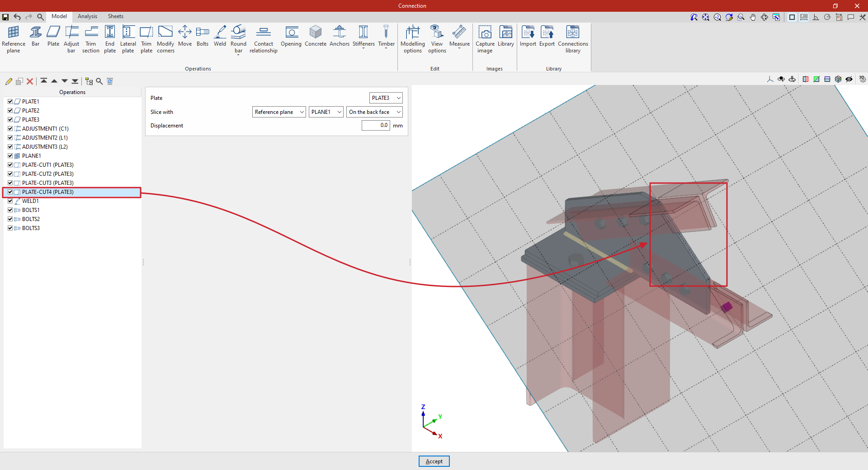The width and height of the screenshot is (868, 470).
Task: Click the Displacement value field
Action: [x=375, y=126]
